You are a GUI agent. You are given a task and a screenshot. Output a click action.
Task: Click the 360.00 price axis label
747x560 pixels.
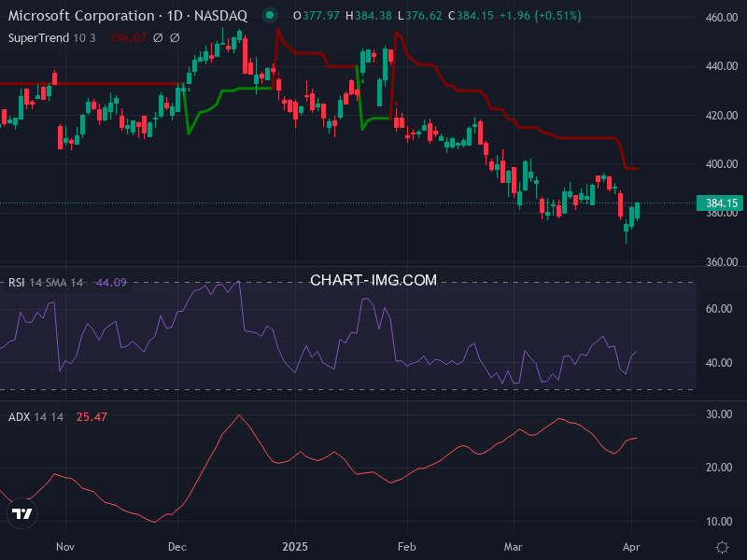tap(722, 262)
